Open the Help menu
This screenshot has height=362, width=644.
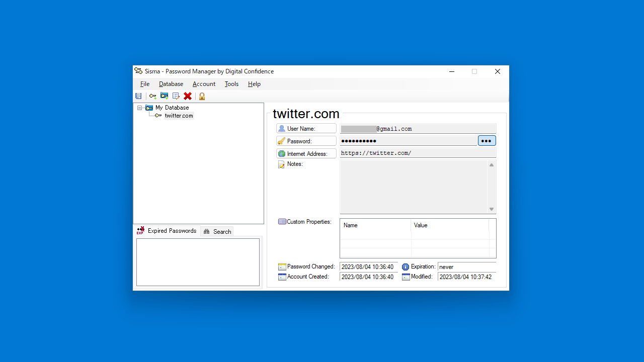click(254, 84)
